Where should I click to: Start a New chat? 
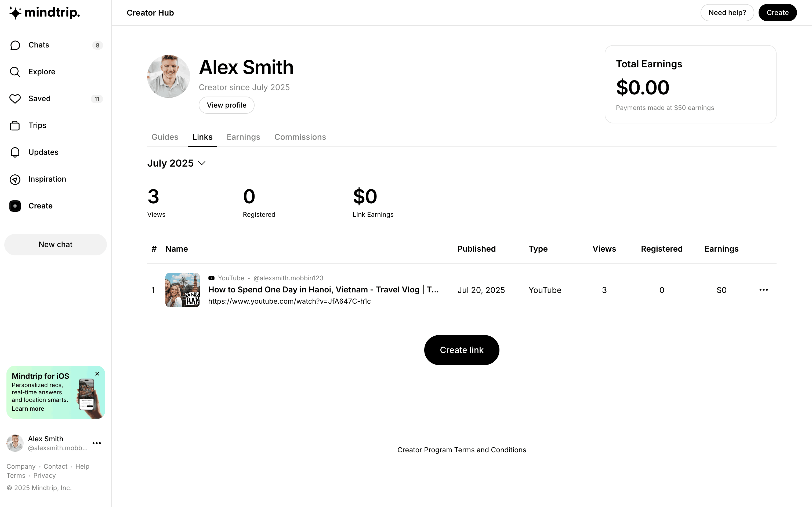tap(55, 244)
